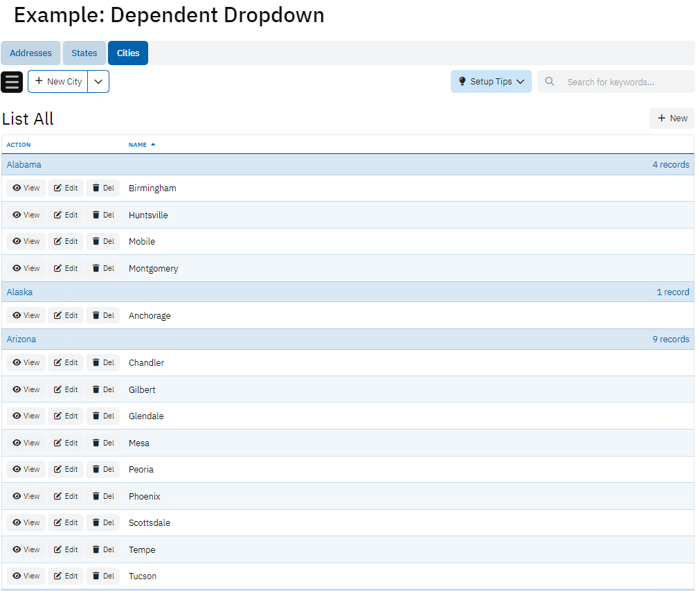Switch to the States tab
The image size is (700, 591).
84,53
